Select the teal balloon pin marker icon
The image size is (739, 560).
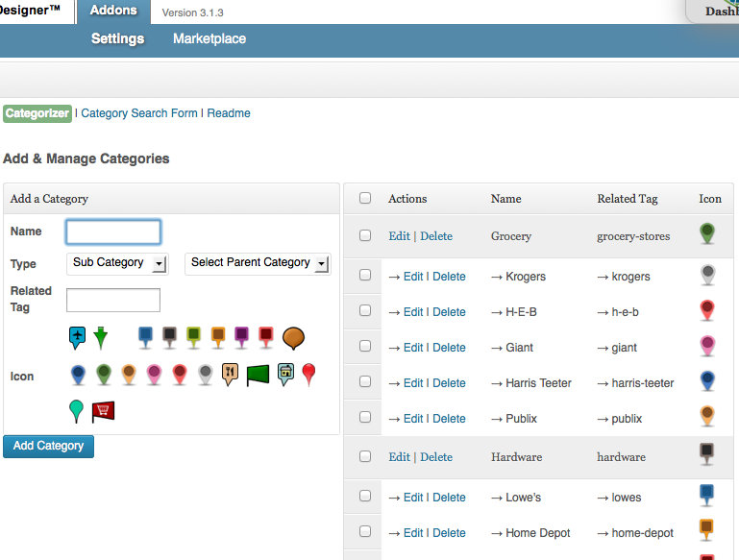pyautogui.click(x=77, y=412)
